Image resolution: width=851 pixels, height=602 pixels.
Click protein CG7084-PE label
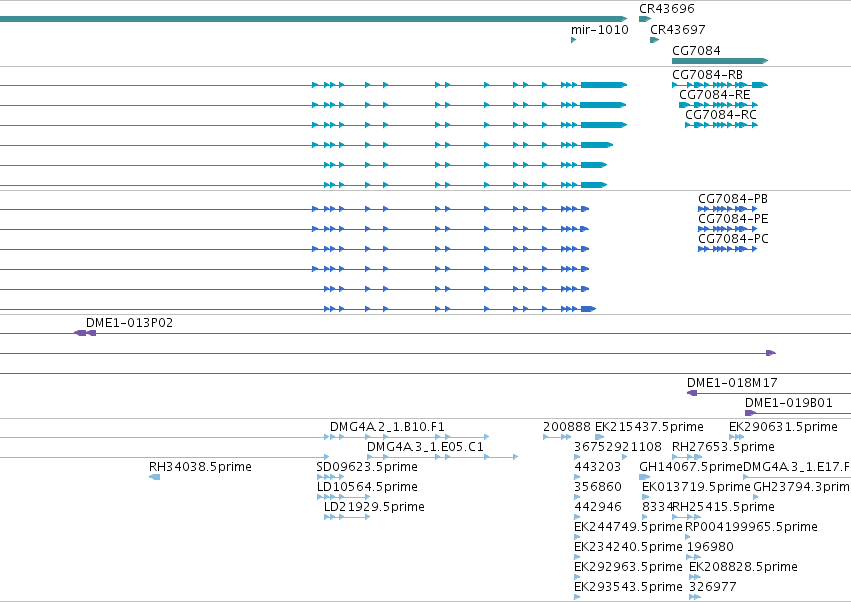[x=733, y=219]
